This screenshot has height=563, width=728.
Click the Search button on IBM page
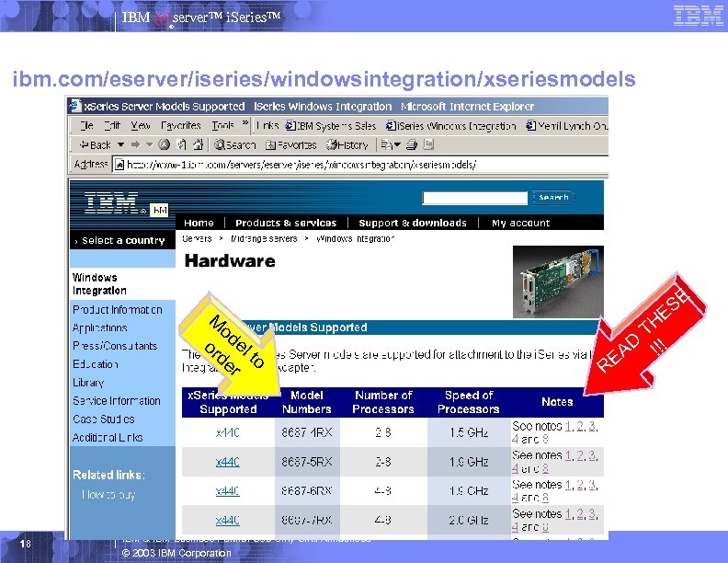[x=553, y=198]
